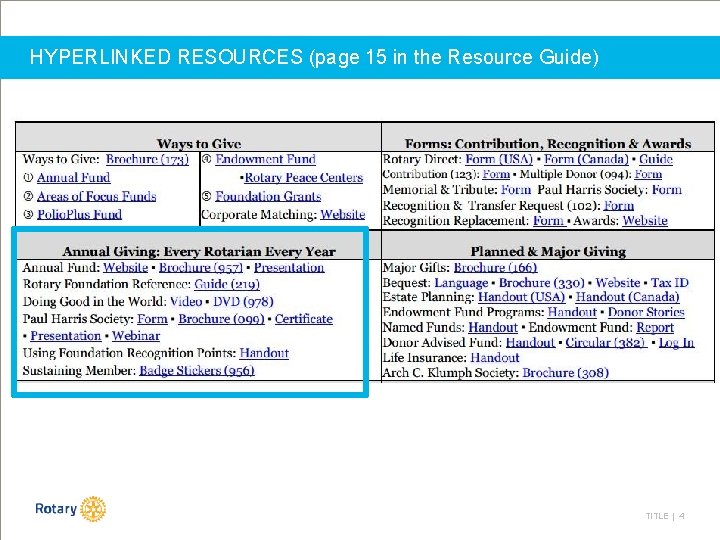Open the Recognition Replacement Form link
The image size is (720, 540).
pos(549,221)
